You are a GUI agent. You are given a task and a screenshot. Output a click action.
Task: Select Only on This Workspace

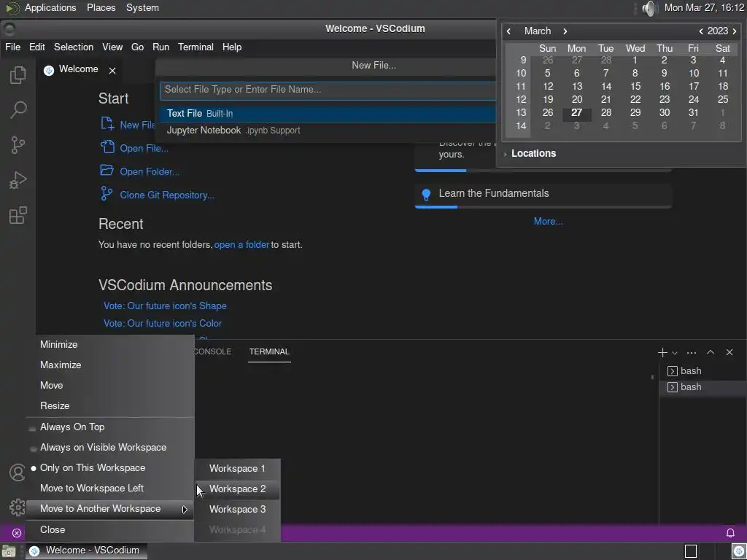click(110, 468)
